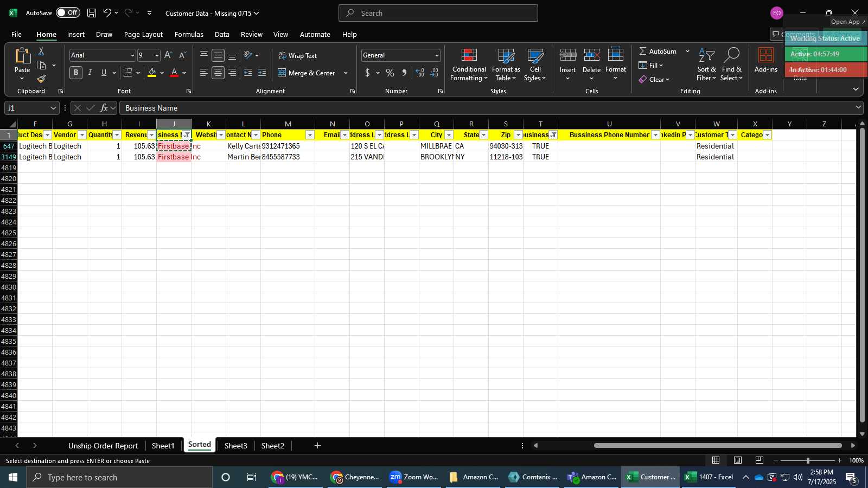Click the zoom slider handle
The width and height of the screenshot is (868, 488).
pos(808,460)
